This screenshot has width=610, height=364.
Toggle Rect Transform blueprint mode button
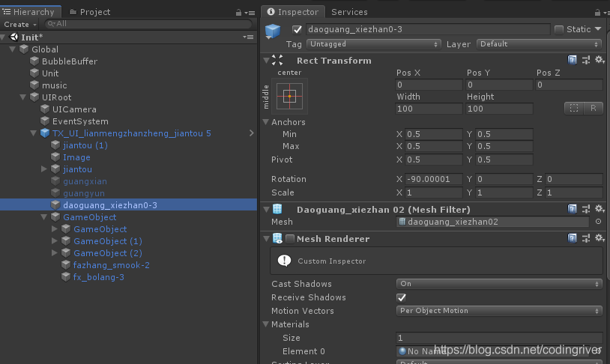point(574,108)
